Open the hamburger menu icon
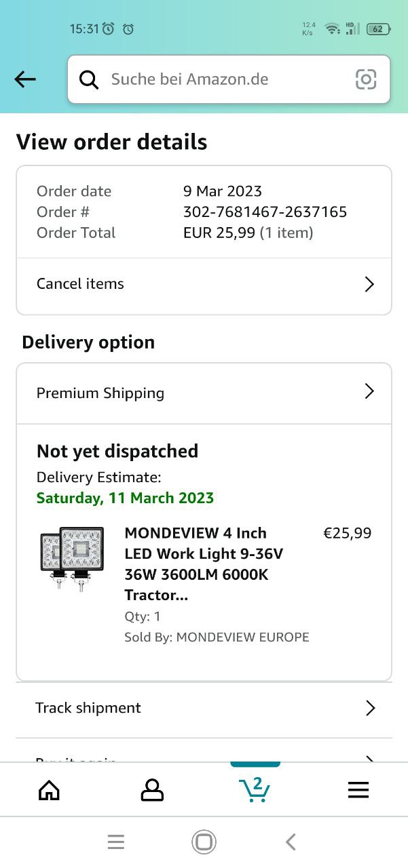Image resolution: width=408 pixels, height=868 pixels. pyautogui.click(x=358, y=789)
